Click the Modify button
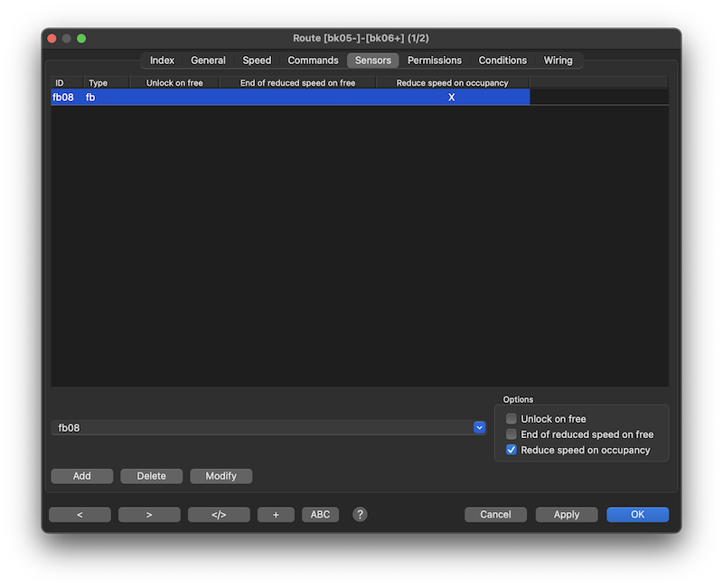Screen dimensions: 723x588 [221, 476]
